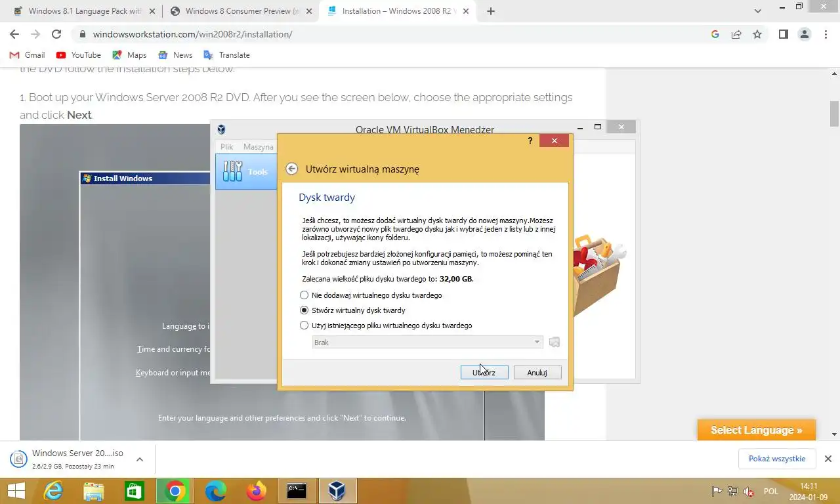The width and height of the screenshot is (840, 504).
Task: Open Command Prompt from taskbar
Action: (x=297, y=491)
